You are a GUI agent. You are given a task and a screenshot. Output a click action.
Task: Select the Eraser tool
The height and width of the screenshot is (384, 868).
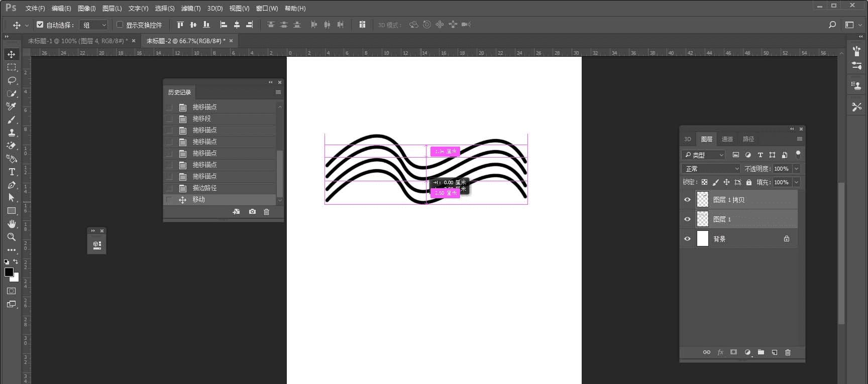click(12, 146)
